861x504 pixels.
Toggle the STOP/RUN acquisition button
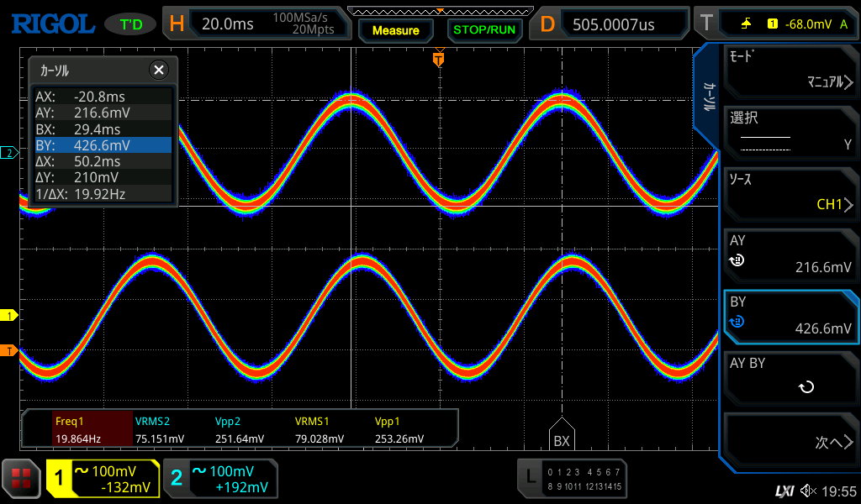click(483, 30)
